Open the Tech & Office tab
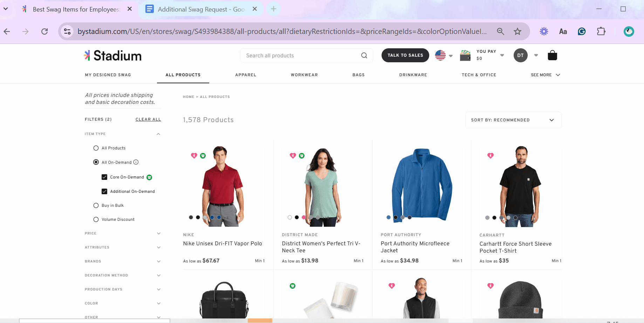The image size is (644, 323). coord(479,75)
